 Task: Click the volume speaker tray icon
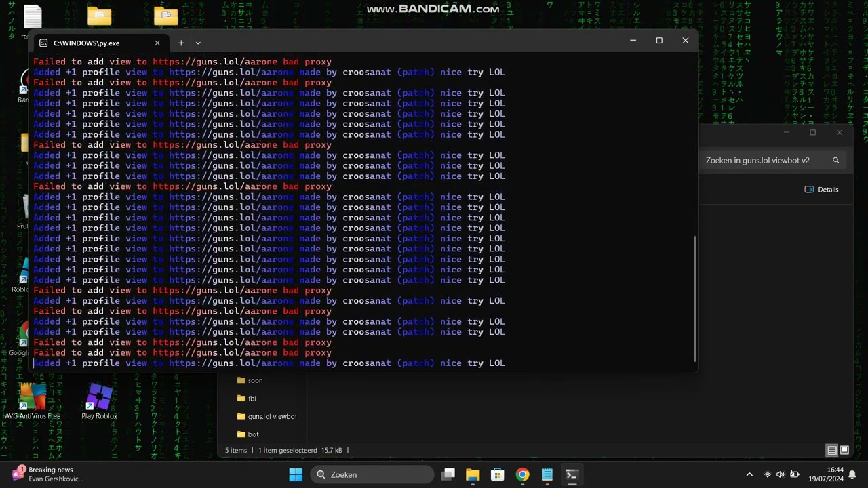[781, 474]
